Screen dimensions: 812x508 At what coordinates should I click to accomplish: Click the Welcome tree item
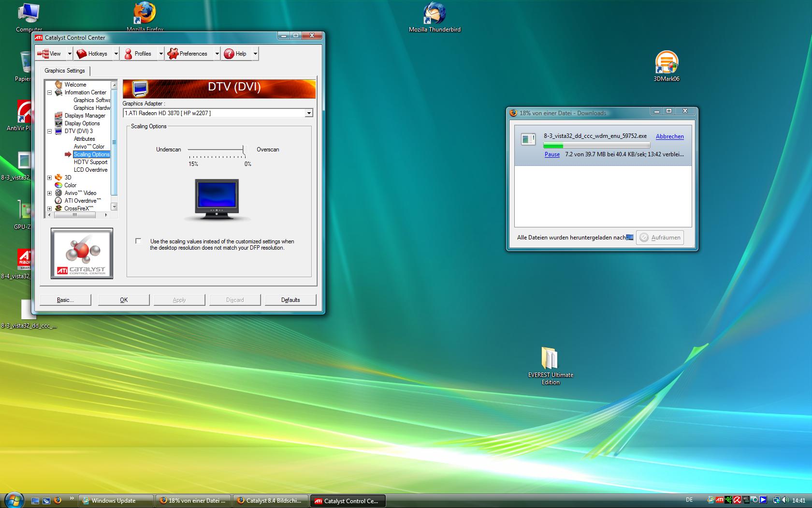tap(75, 85)
